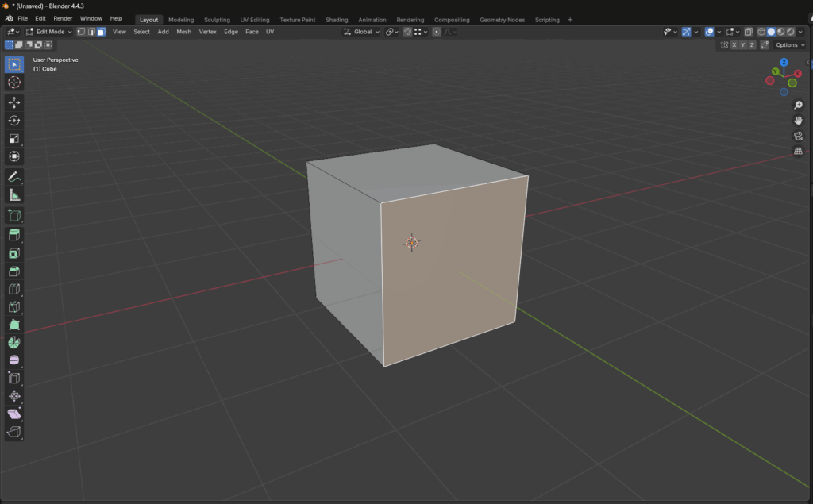
Task: Switch to rendered viewport shading
Action: click(x=791, y=32)
